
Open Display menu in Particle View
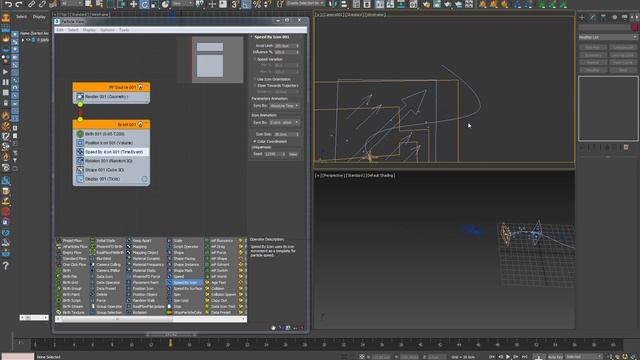pyautogui.click(x=89, y=30)
